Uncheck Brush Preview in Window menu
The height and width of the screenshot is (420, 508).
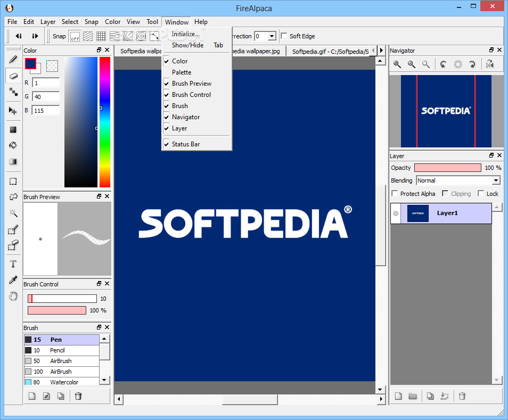(x=197, y=84)
